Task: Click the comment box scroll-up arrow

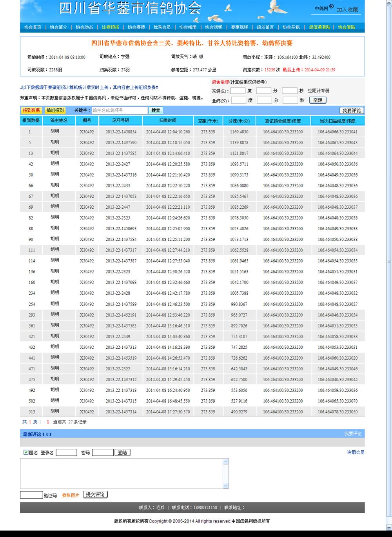Action: (225, 462)
